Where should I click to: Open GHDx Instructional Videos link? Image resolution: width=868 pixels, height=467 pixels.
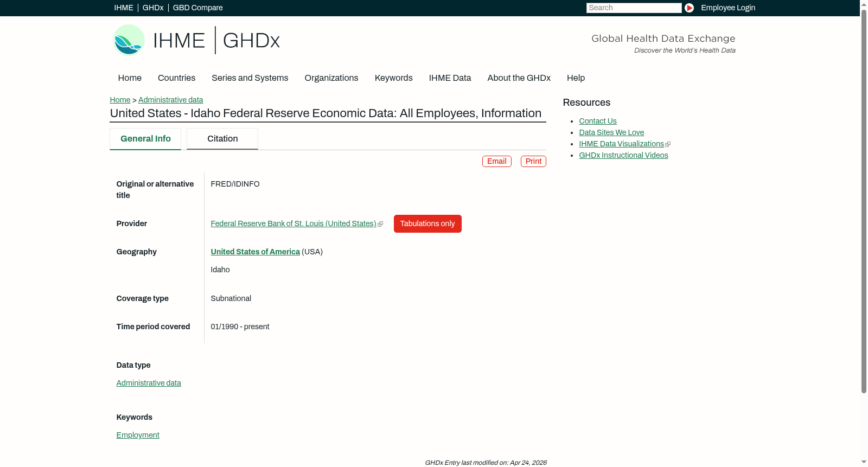coord(623,156)
